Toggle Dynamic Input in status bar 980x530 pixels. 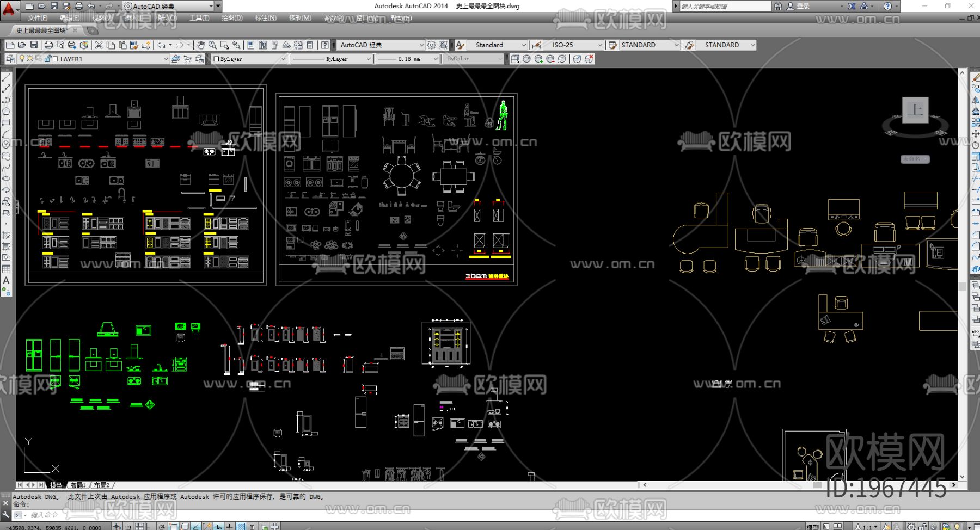click(218, 526)
